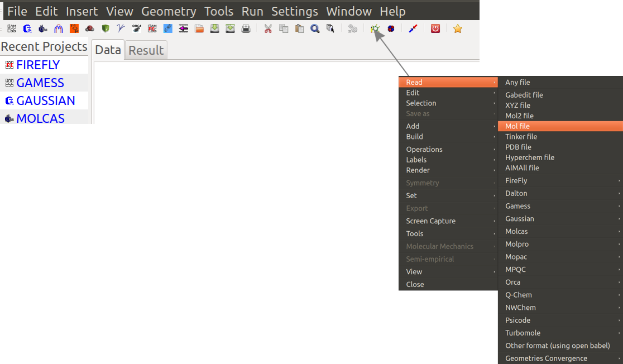
Task: Click the ORCA whale toolbar icon
Action: (x=137, y=28)
